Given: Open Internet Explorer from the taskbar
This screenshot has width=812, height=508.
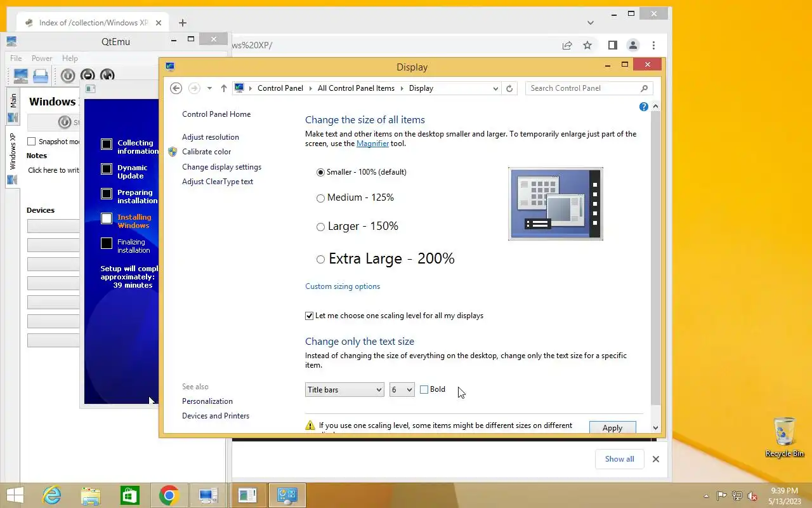Looking at the screenshot, I should tap(51, 495).
